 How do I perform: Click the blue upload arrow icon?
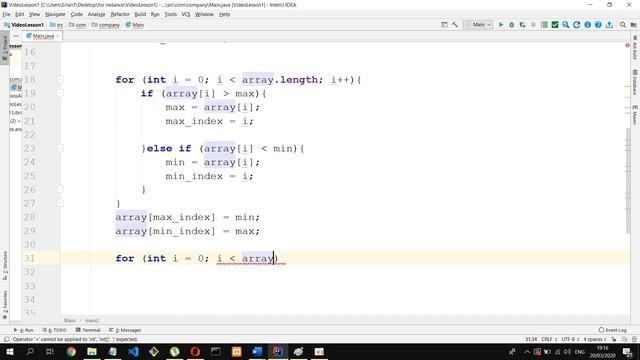(x=609, y=25)
